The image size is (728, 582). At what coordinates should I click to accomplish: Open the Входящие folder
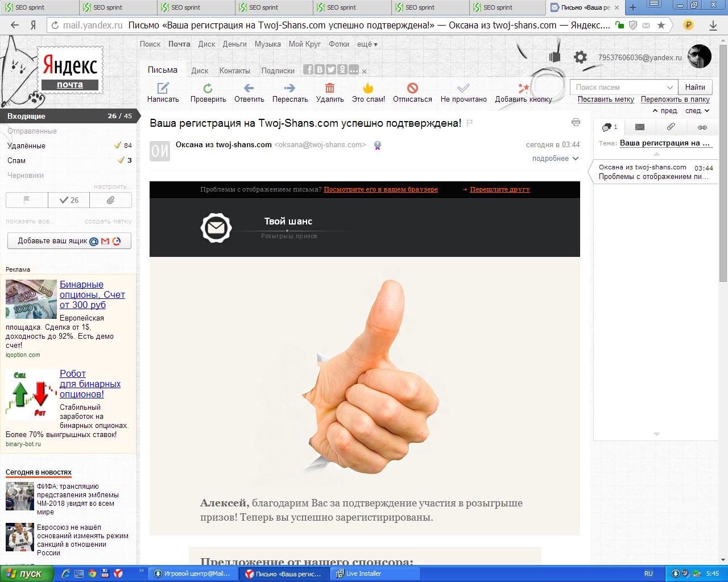(x=69, y=116)
